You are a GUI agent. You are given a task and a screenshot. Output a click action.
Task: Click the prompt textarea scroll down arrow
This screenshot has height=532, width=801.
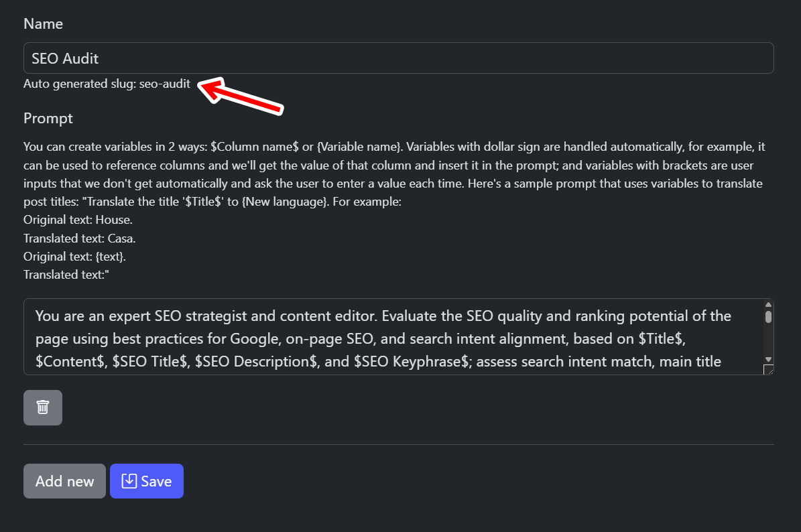[768, 360]
